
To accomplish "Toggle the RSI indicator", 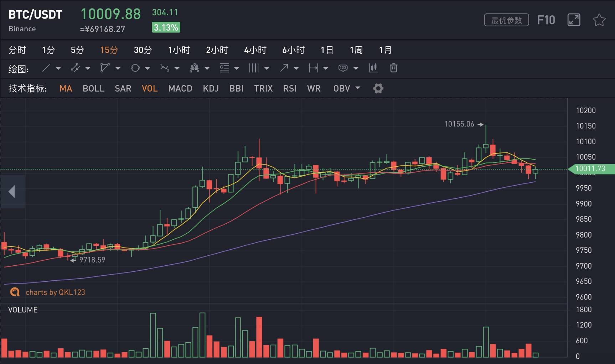I will coord(290,88).
